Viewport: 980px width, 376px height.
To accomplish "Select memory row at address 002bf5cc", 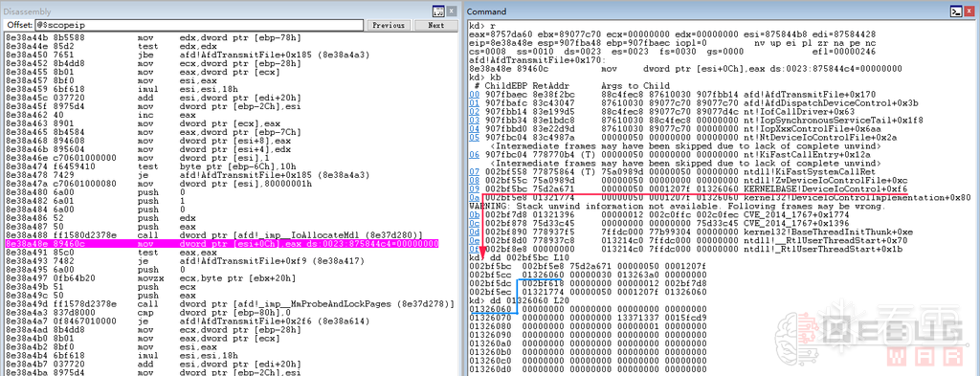I will 588,275.
